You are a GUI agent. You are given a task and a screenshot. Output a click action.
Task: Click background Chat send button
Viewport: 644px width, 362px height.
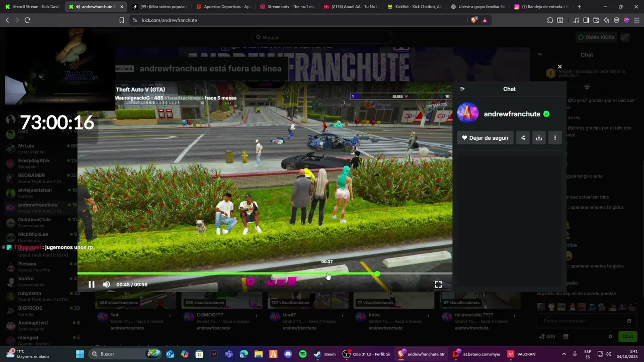point(628,336)
